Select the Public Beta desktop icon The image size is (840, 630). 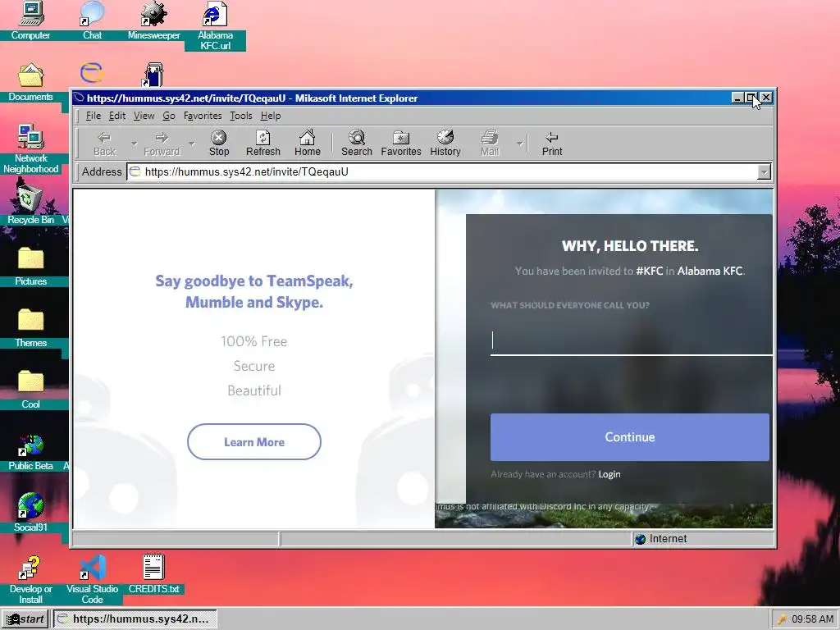click(30, 452)
